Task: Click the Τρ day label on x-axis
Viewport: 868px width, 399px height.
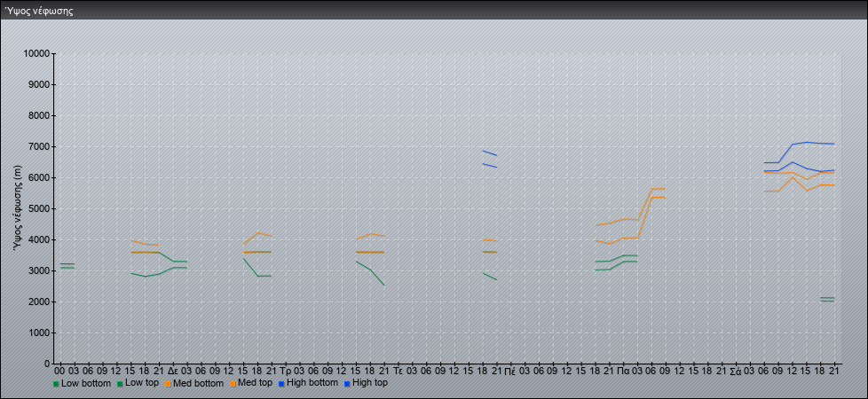Action: coord(286,371)
